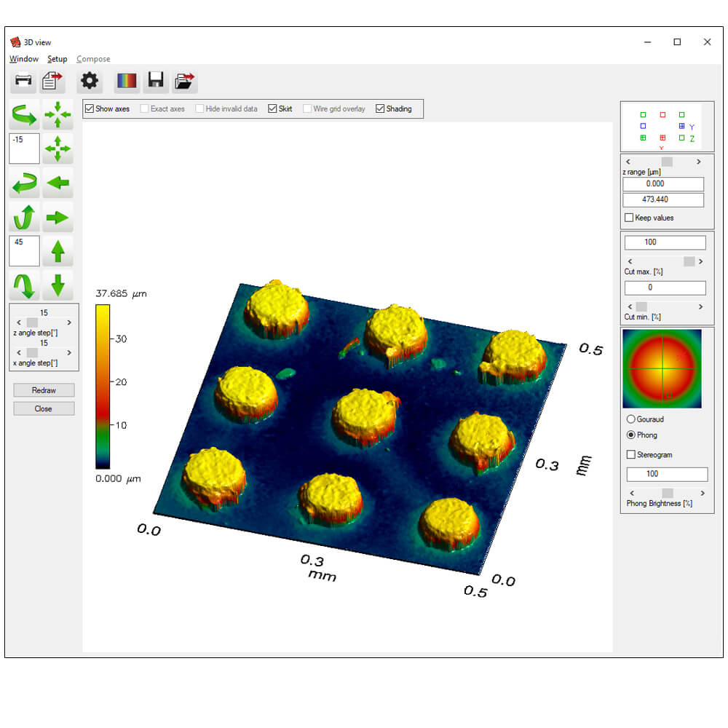The width and height of the screenshot is (728, 728).
Task: Select the Gouraud shading radio button
Action: pyautogui.click(x=630, y=419)
